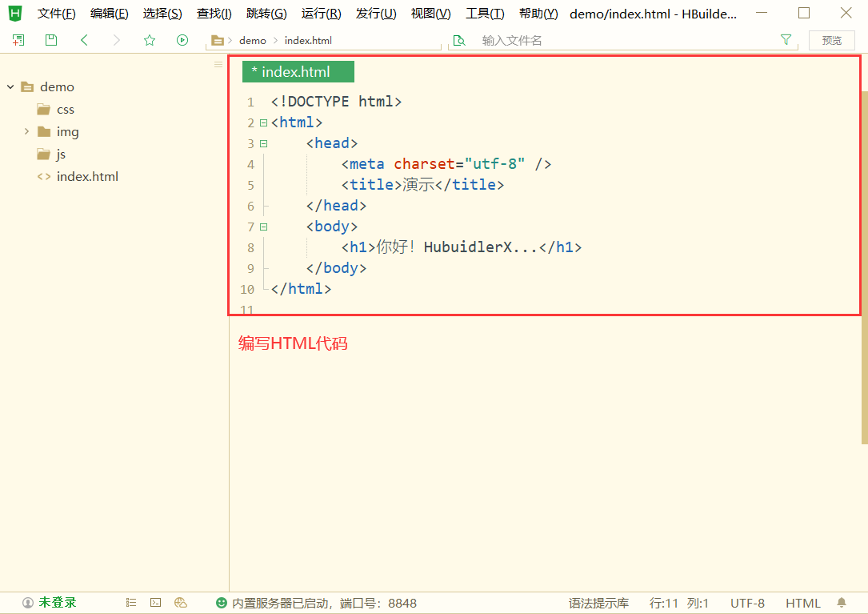This screenshot has height=614, width=868.
Task: Click the filter funnel icon near 预览
Action: pyautogui.click(x=786, y=39)
